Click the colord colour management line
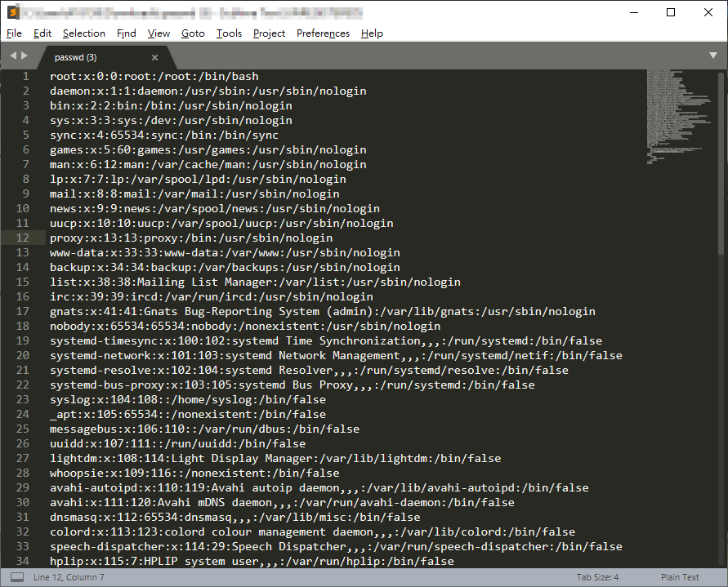This screenshot has height=587, width=728. 312,531
